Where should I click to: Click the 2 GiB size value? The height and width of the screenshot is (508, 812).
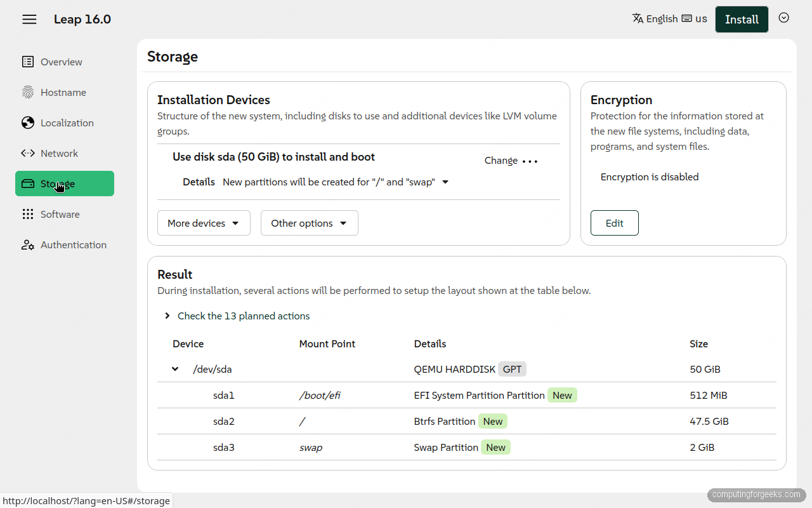[x=702, y=447]
